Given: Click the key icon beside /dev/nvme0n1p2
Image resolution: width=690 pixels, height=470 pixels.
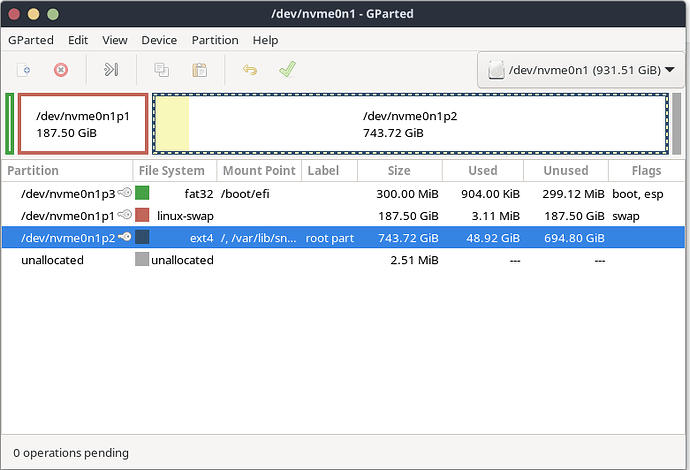Looking at the screenshot, I should [125, 237].
